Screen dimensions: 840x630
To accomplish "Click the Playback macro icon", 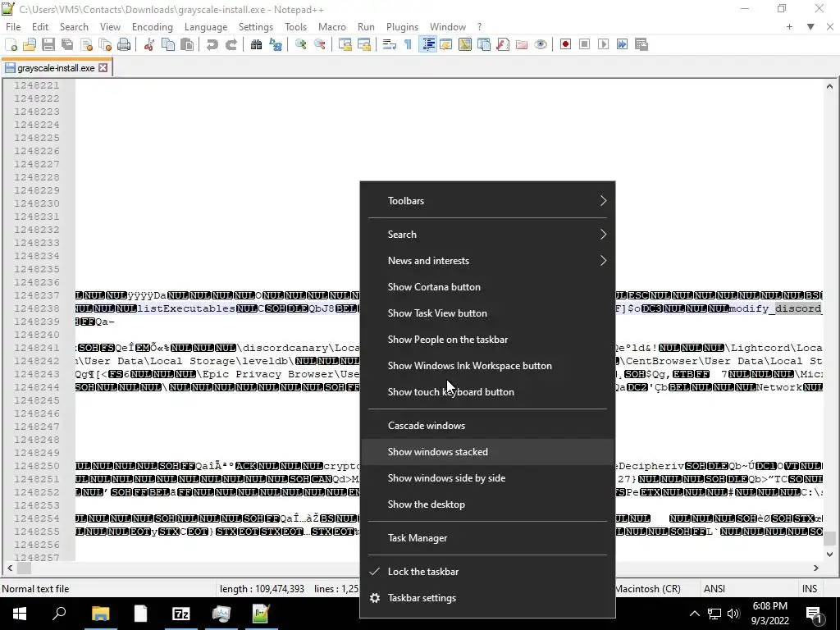I will pos(603,44).
